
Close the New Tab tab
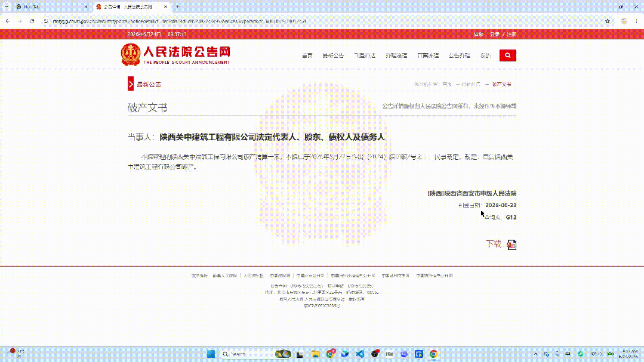tap(86, 7)
